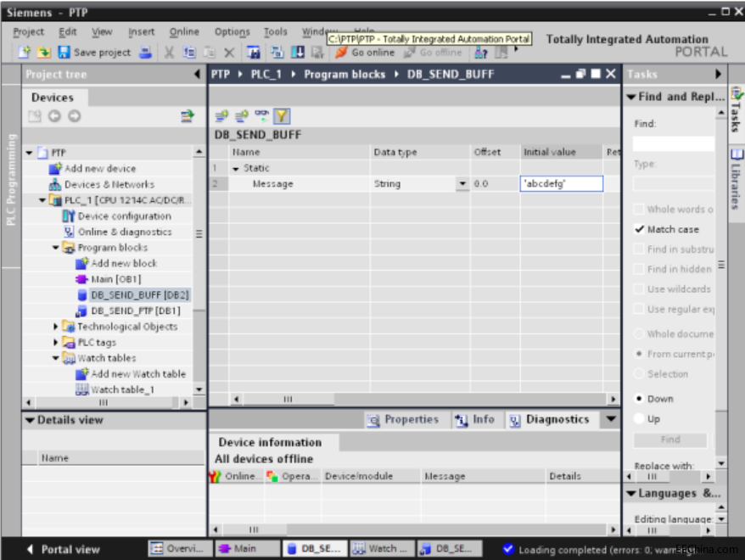Screen dimensions: 745x560
Task: Open Main in the bottom editor bar
Action: click(x=247, y=549)
